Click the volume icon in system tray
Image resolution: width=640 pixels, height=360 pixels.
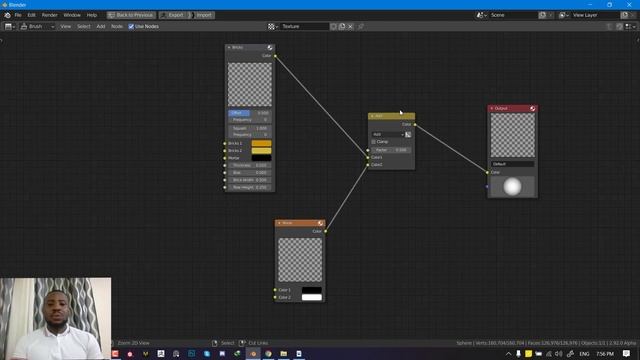point(559,354)
